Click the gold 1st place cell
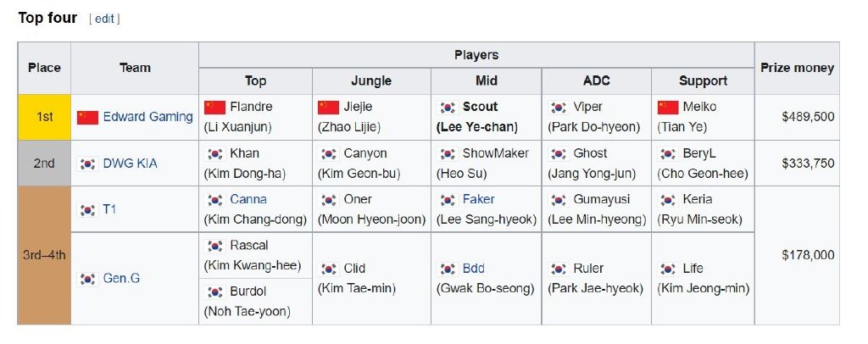 (x=44, y=117)
